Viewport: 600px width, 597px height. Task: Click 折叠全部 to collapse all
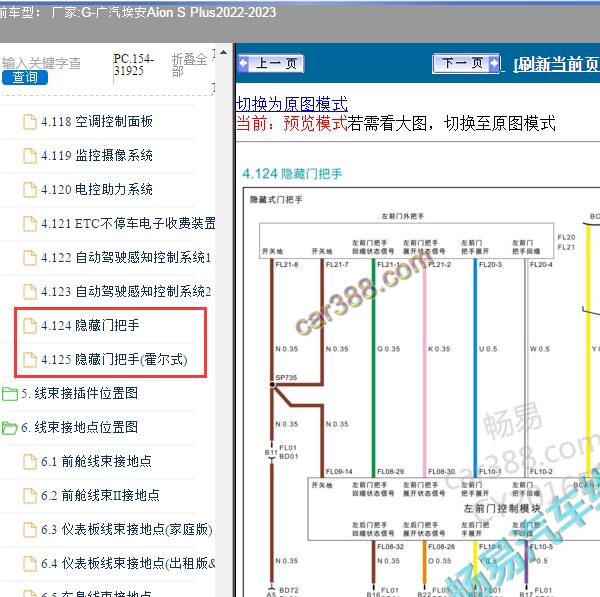coord(189,65)
